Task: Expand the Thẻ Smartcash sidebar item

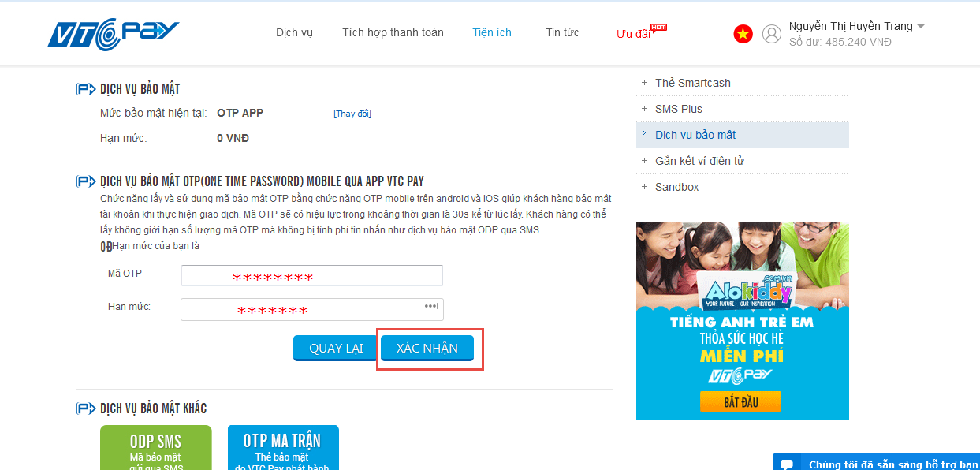Action: pyautogui.click(x=742, y=83)
